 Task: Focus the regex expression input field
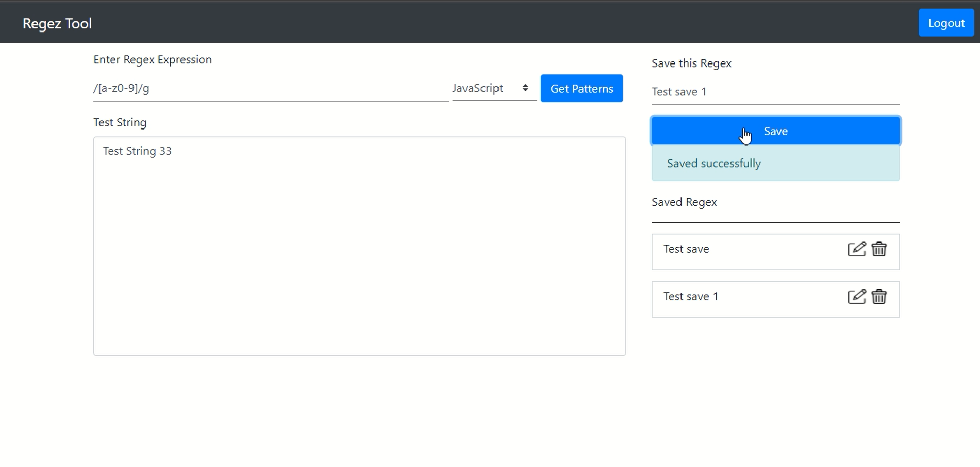(271, 88)
